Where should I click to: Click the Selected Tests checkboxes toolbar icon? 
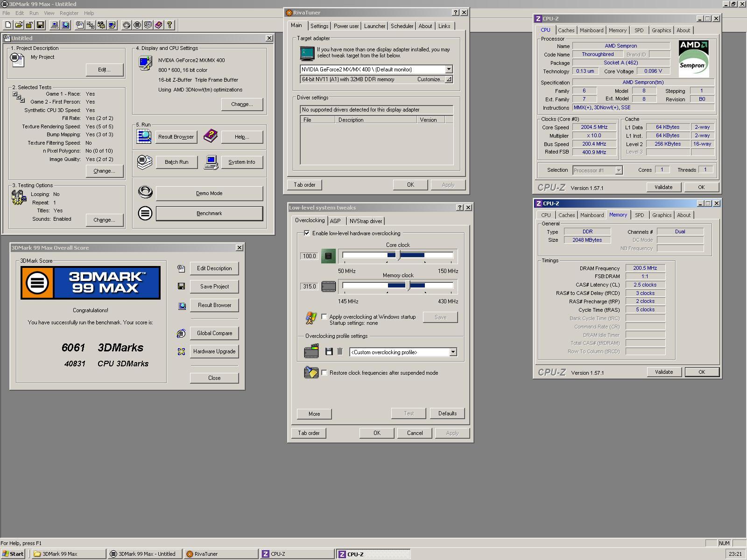(91, 25)
